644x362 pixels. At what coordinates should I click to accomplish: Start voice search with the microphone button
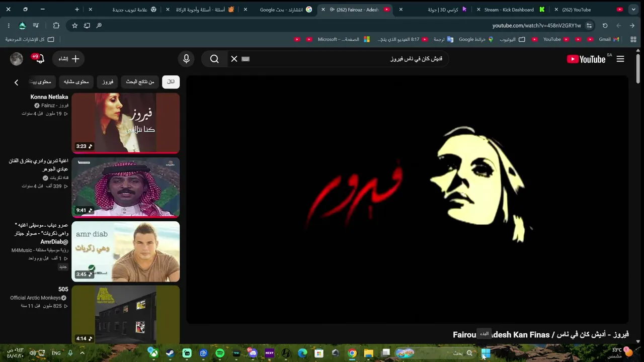tap(186, 59)
